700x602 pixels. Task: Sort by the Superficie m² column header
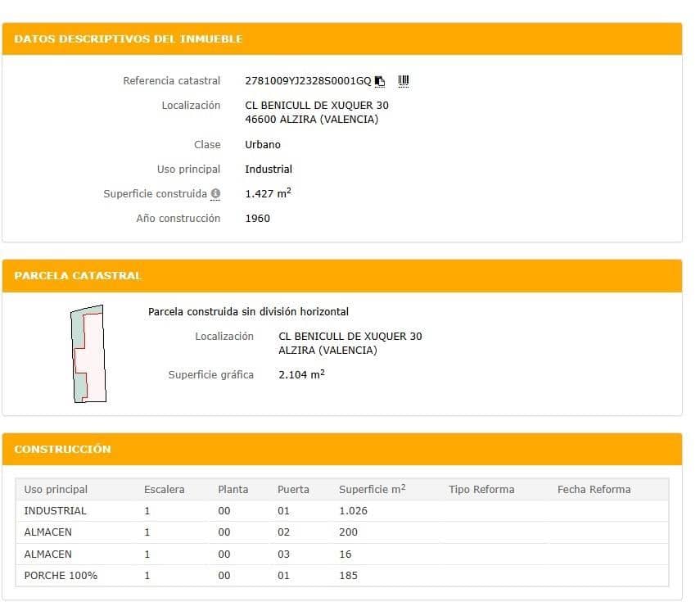[372, 489]
